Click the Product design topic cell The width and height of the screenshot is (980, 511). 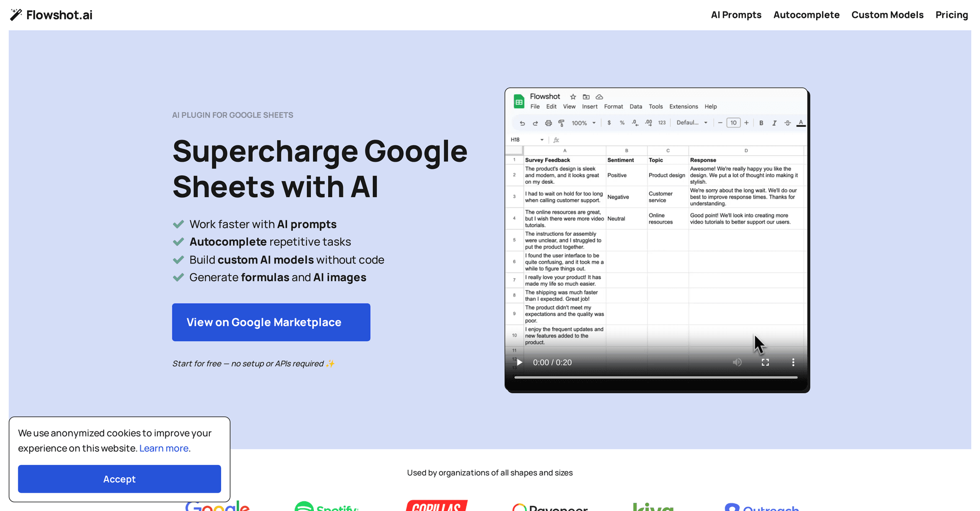pyautogui.click(x=668, y=175)
